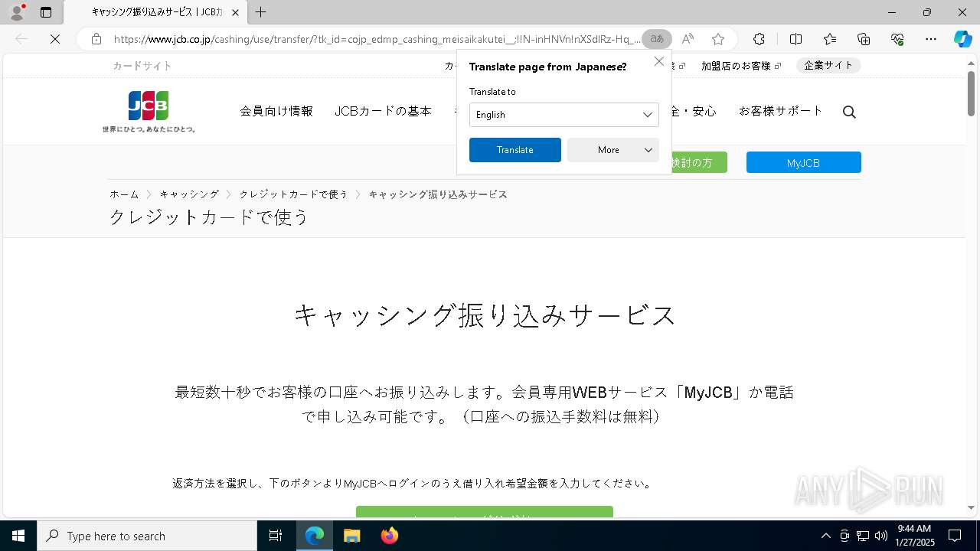Click the vertical scrollbar thumb
The image size is (980, 551).
[x=971, y=93]
